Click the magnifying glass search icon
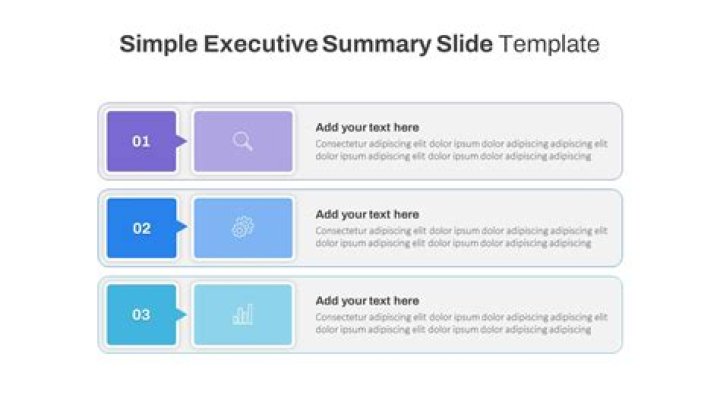 click(x=243, y=141)
